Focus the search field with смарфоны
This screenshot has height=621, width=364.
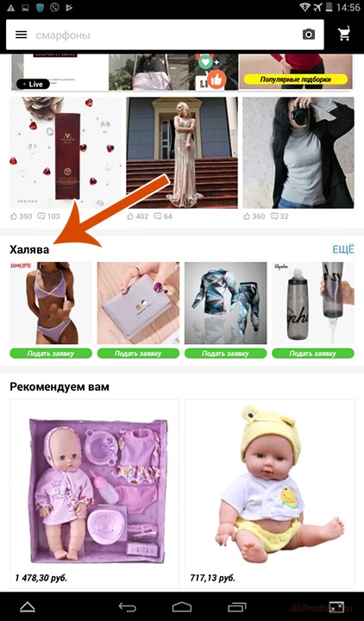[165, 34]
